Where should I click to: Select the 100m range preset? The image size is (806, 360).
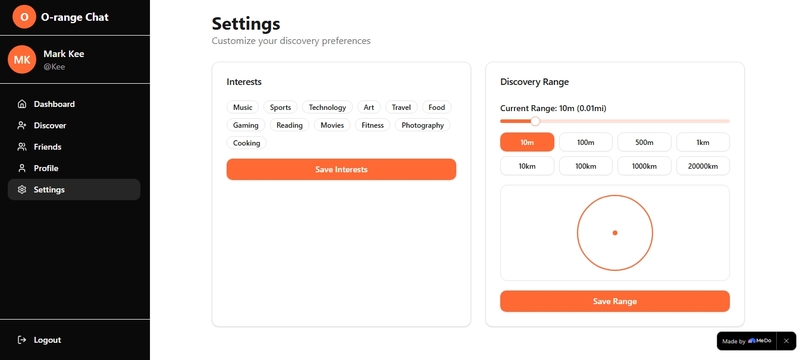click(x=585, y=142)
